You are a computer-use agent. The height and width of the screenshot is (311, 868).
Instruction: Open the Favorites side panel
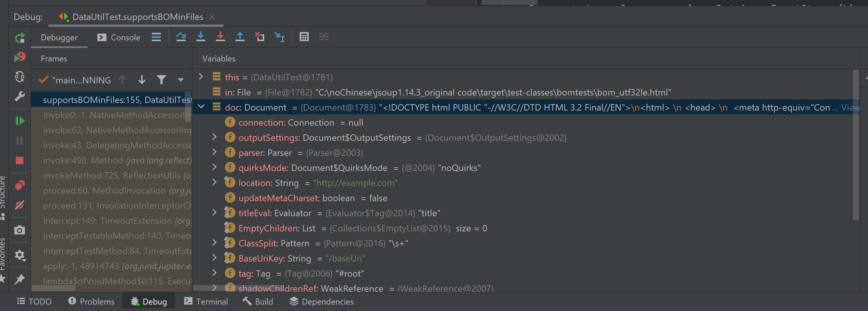pos(3,260)
